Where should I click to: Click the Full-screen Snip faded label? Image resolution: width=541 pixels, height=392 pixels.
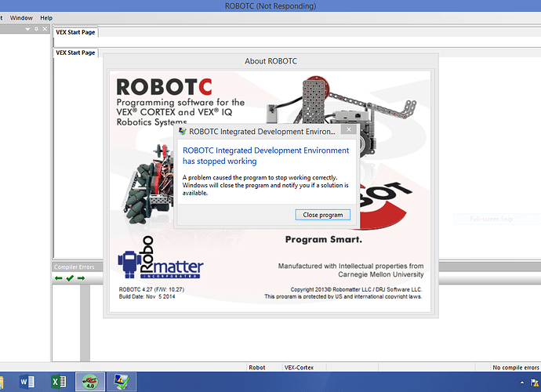[x=491, y=219]
